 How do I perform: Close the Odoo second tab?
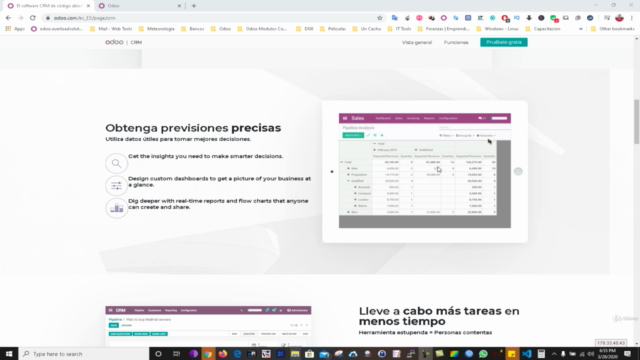(179, 6)
